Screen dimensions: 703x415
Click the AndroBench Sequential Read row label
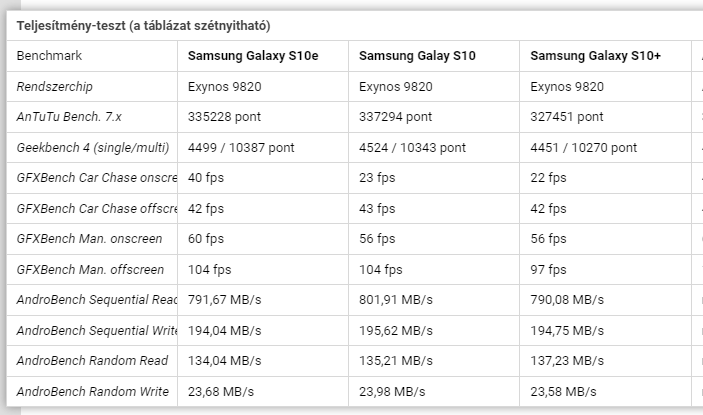tap(97, 300)
